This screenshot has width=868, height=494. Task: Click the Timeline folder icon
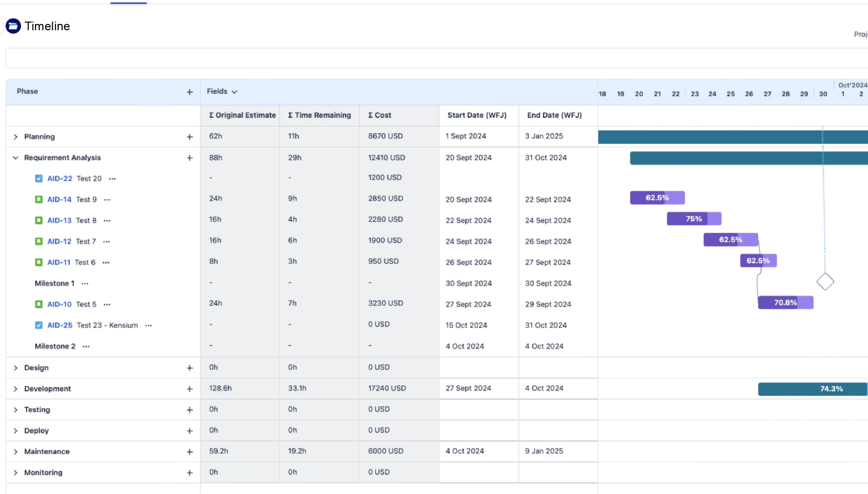pyautogui.click(x=13, y=26)
